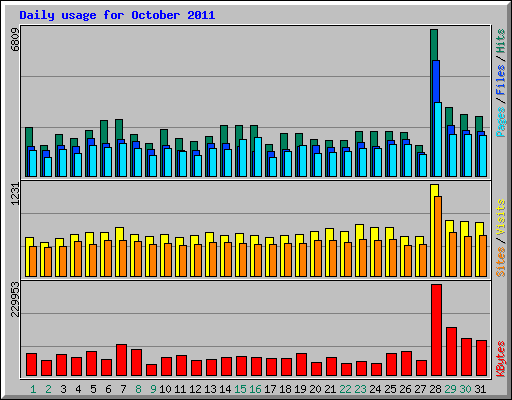Click green day label 30 on the x-axis
512x400 pixels.
tap(465, 389)
